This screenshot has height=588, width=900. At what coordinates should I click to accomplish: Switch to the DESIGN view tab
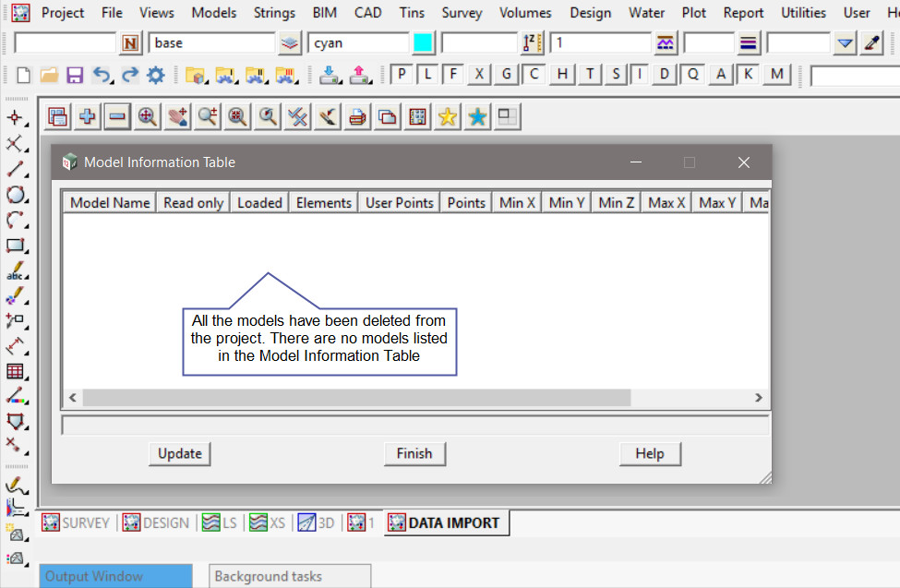[156, 522]
